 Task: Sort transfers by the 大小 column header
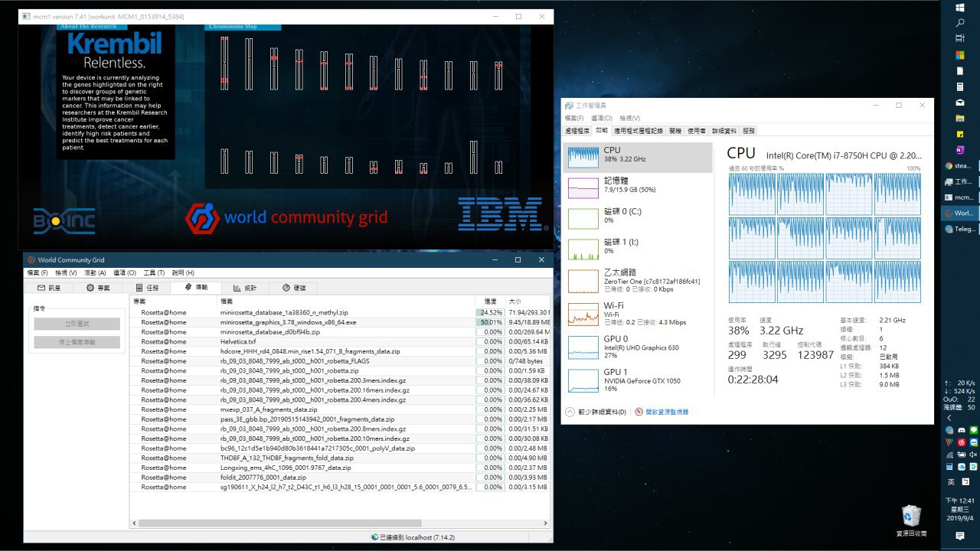click(x=528, y=302)
